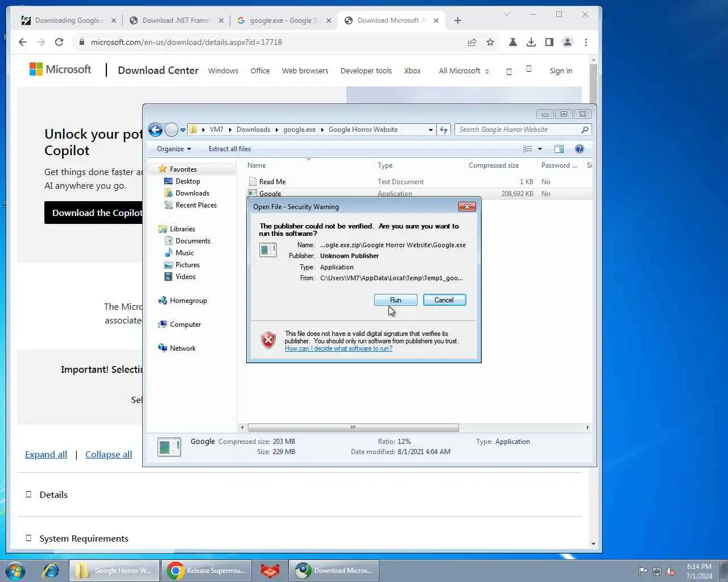Open Recent Places in navigation pane
The width and height of the screenshot is (728, 582).
click(x=196, y=205)
